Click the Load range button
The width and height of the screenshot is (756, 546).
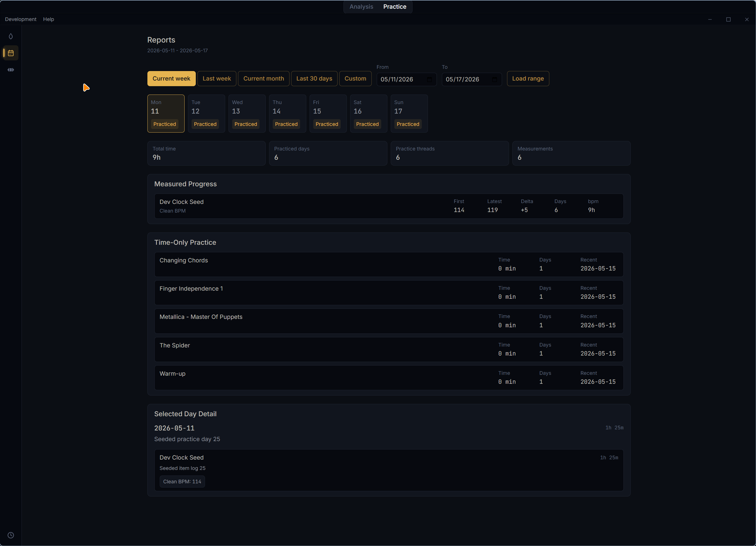click(528, 79)
